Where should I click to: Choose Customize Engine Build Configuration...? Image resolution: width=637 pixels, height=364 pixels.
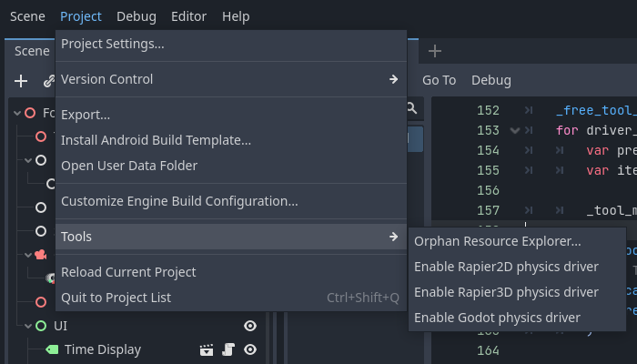point(231,201)
